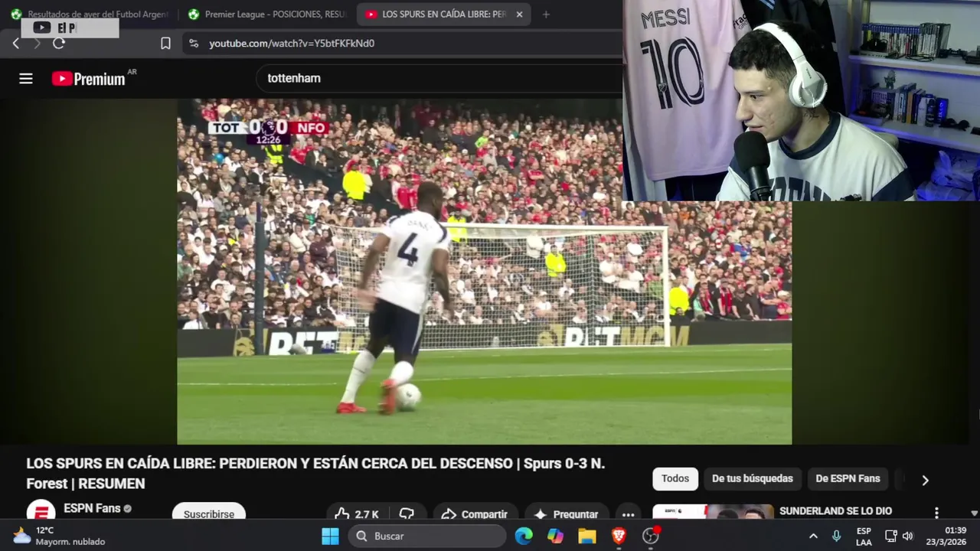Open SUNDERLAND SE LO DIO video title
Viewport: 980px width, 551px height.
point(835,511)
